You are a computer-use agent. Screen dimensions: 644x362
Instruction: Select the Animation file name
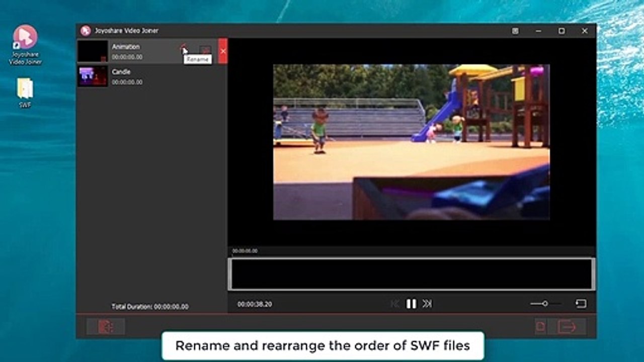126,47
